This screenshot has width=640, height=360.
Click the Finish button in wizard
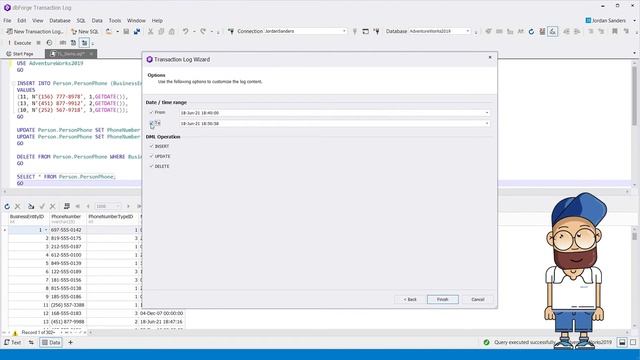pyautogui.click(x=443, y=300)
